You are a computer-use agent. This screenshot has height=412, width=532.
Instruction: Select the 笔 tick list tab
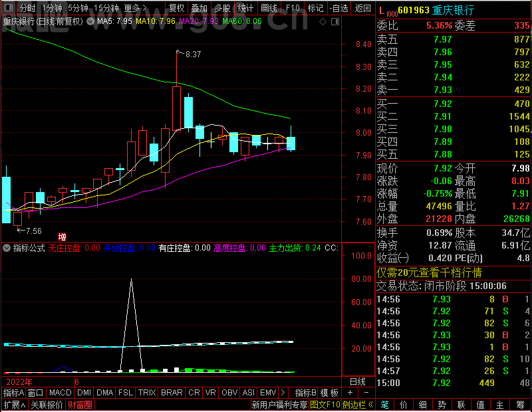tap(385, 405)
